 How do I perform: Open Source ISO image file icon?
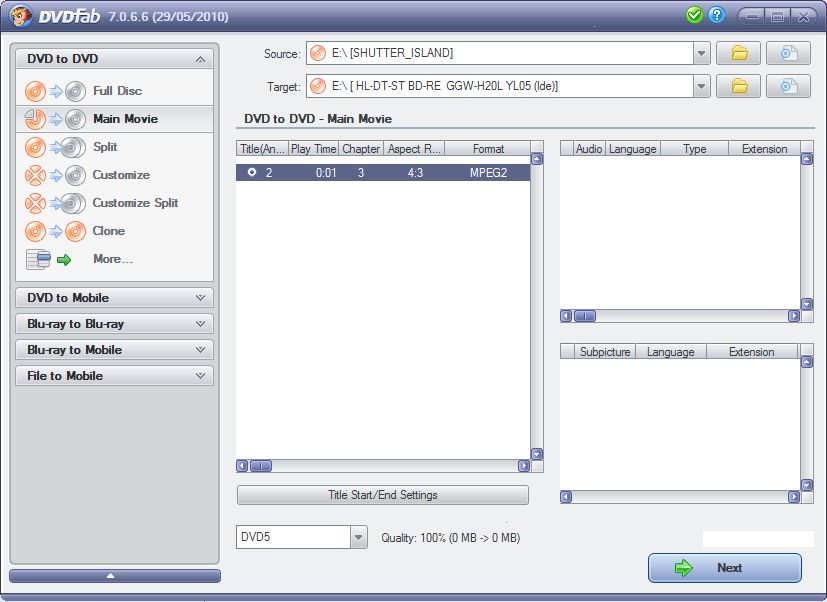pos(788,53)
